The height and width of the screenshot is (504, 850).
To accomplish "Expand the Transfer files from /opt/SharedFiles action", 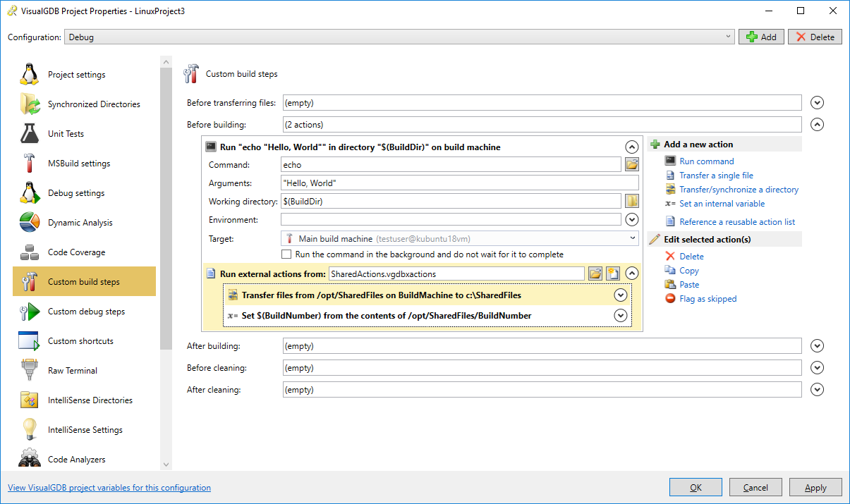I will pos(621,295).
